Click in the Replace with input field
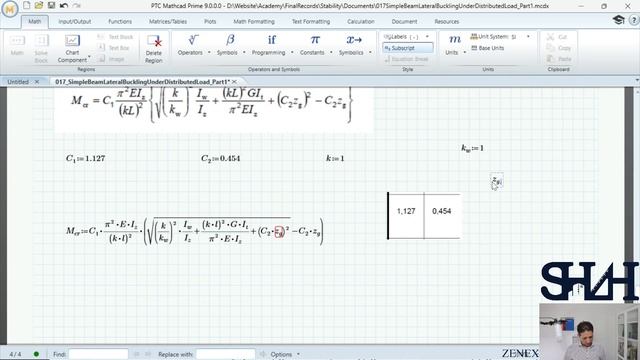640x360 pixels. pos(226,354)
